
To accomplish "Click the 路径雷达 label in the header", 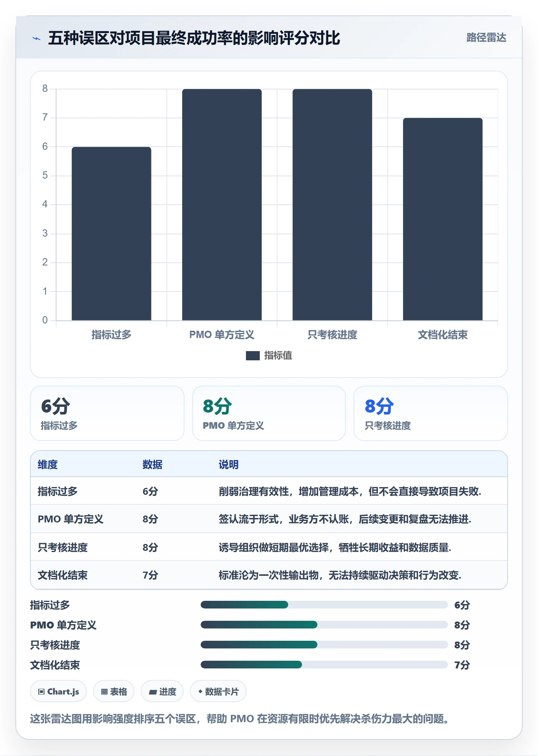I will coord(486,38).
